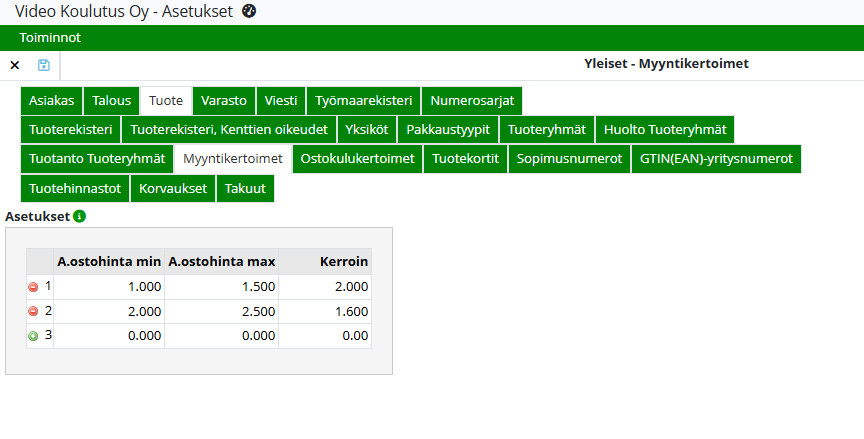This screenshot has width=864, height=439.
Task: Click A.ostohinta max cell in row 2
Action: click(x=222, y=312)
